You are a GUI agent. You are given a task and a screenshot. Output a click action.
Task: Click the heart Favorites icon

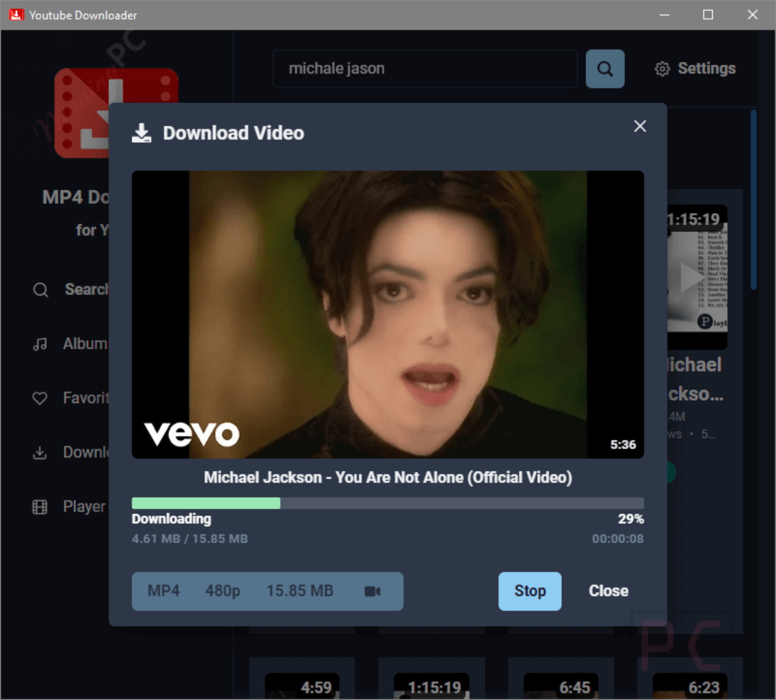click(40, 398)
